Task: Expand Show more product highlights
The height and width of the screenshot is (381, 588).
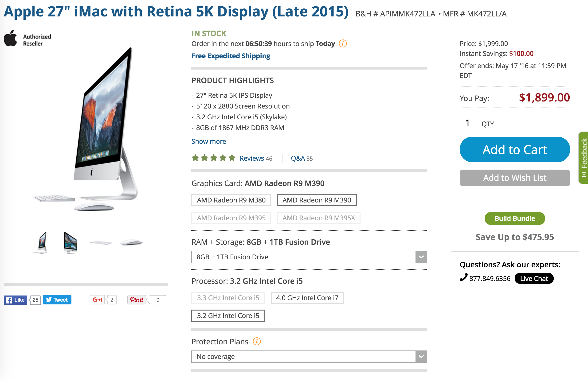Action: point(208,141)
